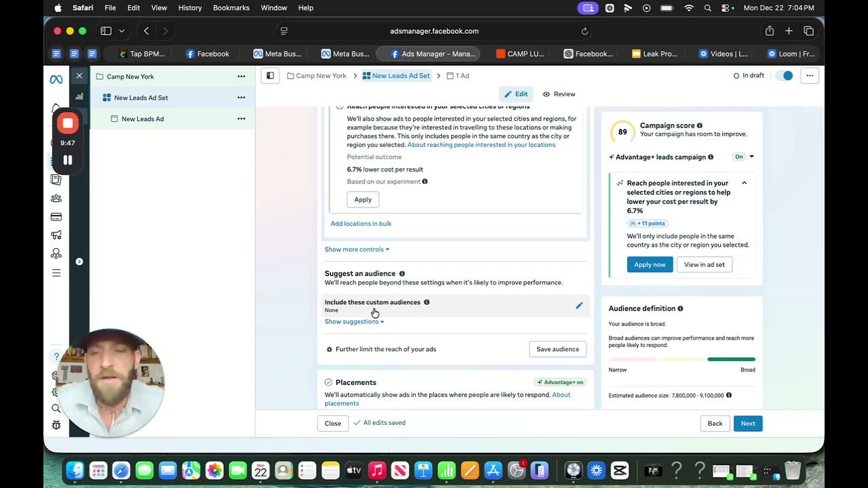Click Add locations in bulk link
Image resolution: width=868 pixels, height=488 pixels.
click(361, 224)
